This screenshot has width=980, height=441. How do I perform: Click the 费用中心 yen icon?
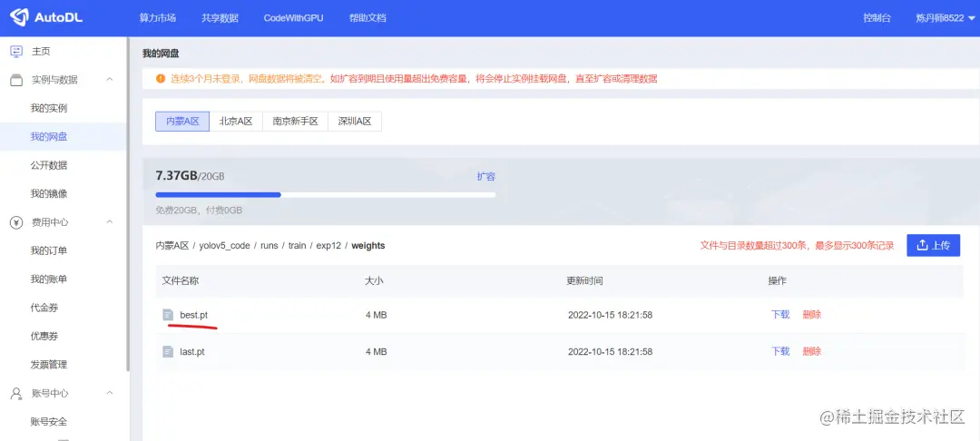16,222
